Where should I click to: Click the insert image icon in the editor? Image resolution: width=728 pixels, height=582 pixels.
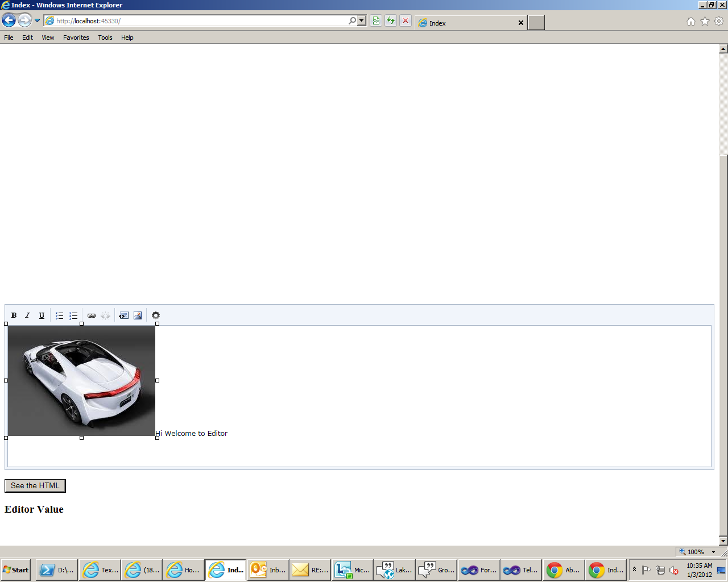click(x=138, y=315)
